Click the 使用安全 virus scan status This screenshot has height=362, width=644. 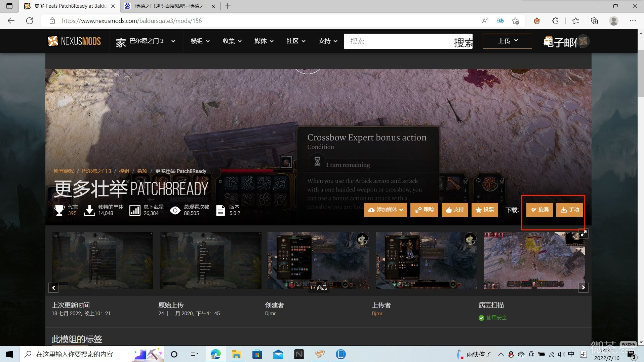[493, 318]
